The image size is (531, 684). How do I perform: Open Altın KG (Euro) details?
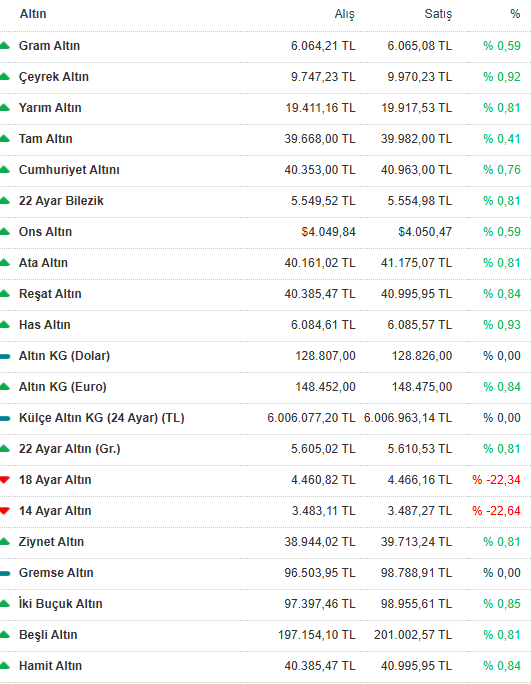[x=62, y=387]
